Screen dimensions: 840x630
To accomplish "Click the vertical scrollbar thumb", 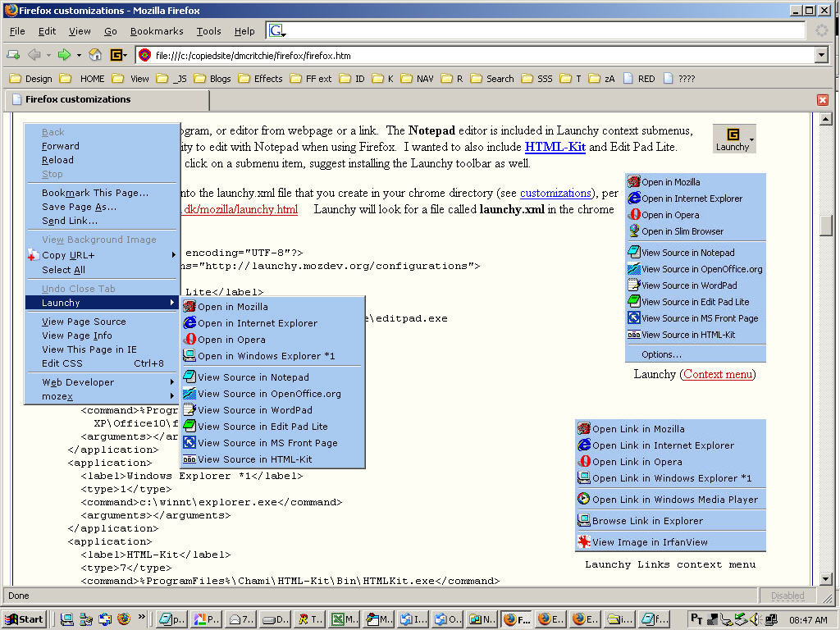I will tap(825, 225).
